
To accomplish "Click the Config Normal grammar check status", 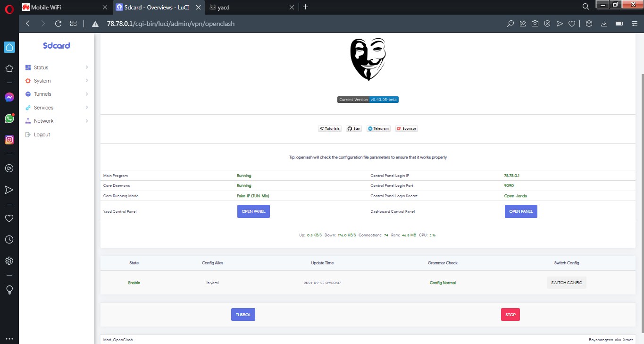I will click(x=443, y=283).
